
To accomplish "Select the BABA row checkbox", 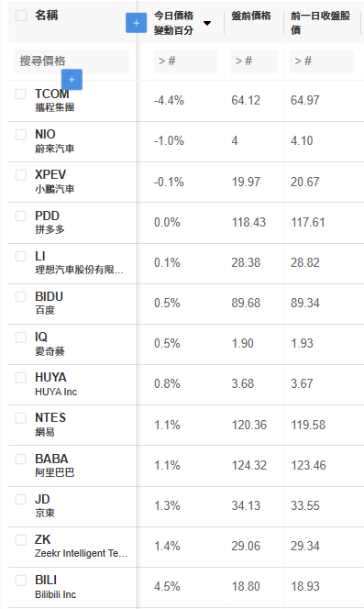I will (x=20, y=460).
